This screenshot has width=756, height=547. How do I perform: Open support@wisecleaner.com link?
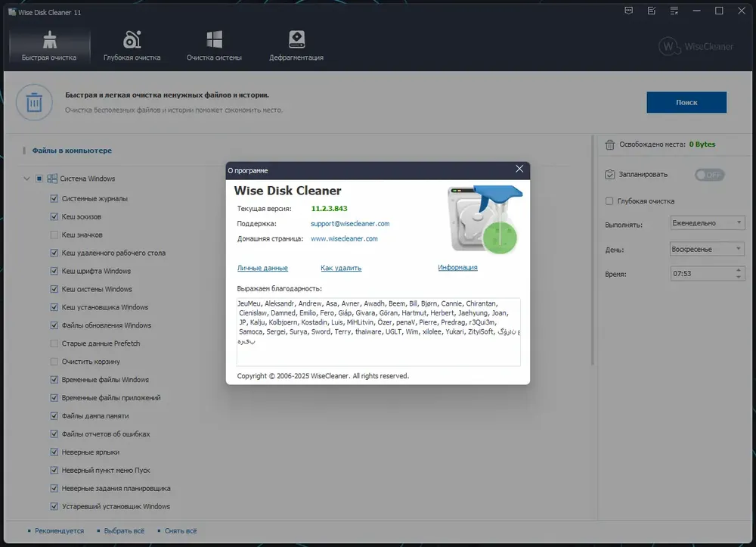350,224
